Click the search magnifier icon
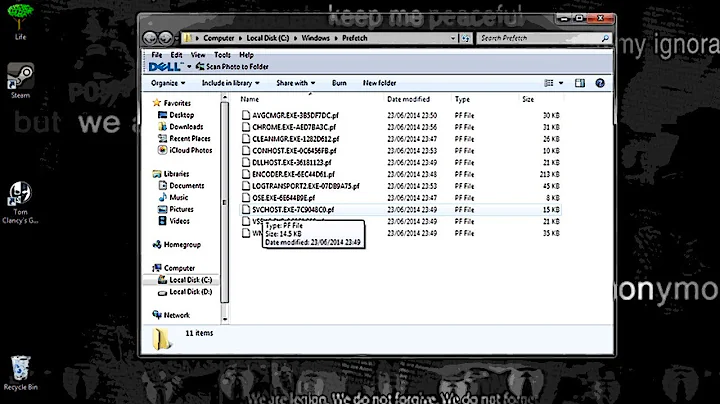The image size is (720, 404). (605, 38)
